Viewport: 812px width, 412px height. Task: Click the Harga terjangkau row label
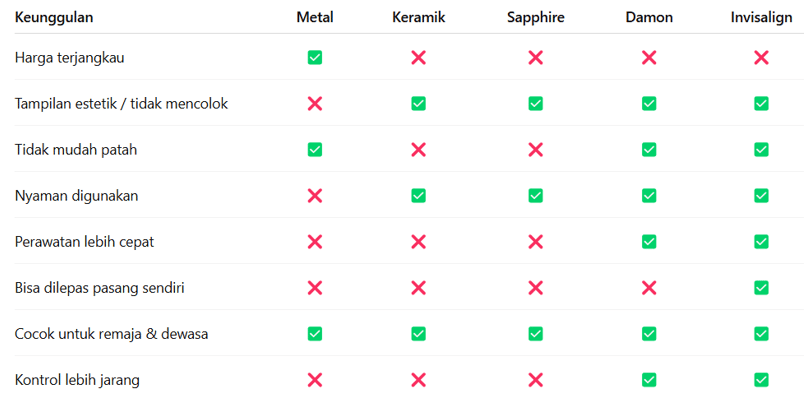(69, 57)
